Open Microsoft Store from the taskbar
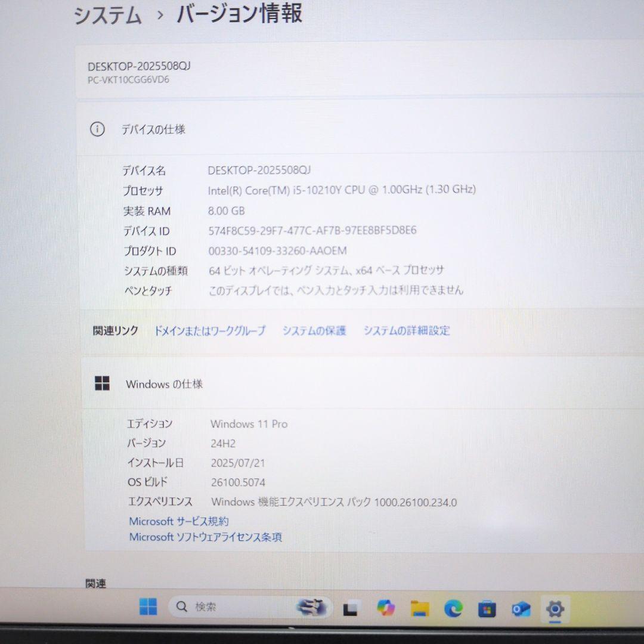Screen dimensions: 644x644 click(x=488, y=608)
